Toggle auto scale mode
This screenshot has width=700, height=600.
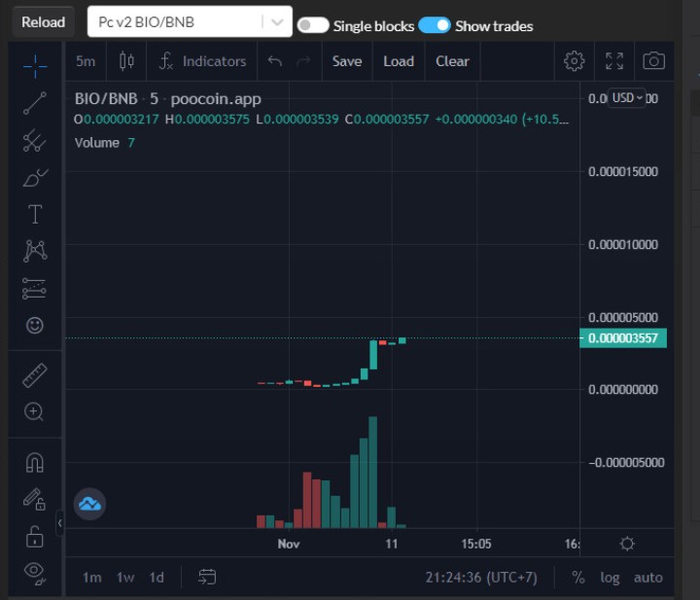pyautogui.click(x=648, y=578)
